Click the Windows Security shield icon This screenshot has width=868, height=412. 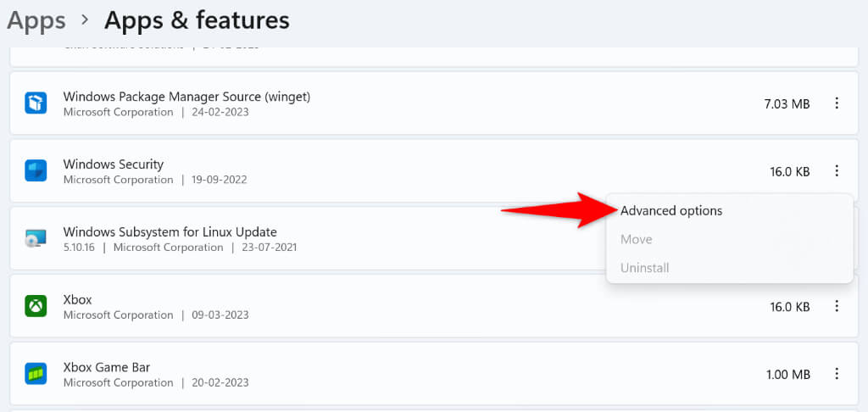36,171
